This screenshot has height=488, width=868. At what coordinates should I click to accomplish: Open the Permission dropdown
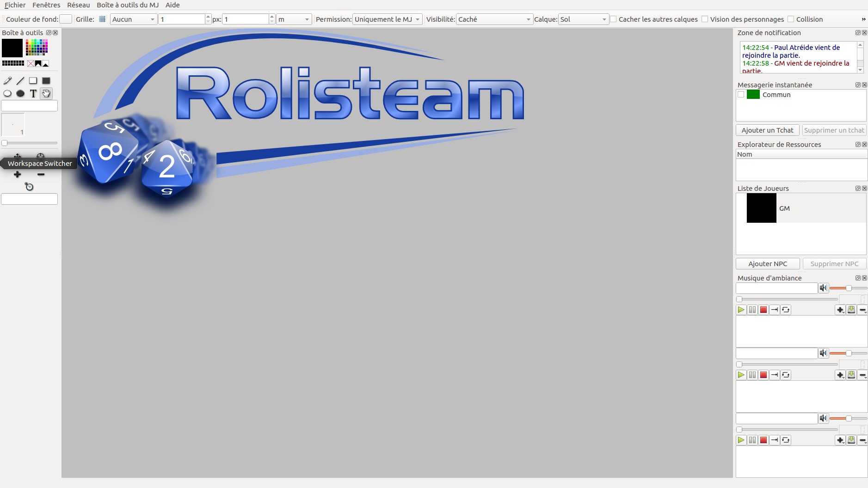click(387, 19)
